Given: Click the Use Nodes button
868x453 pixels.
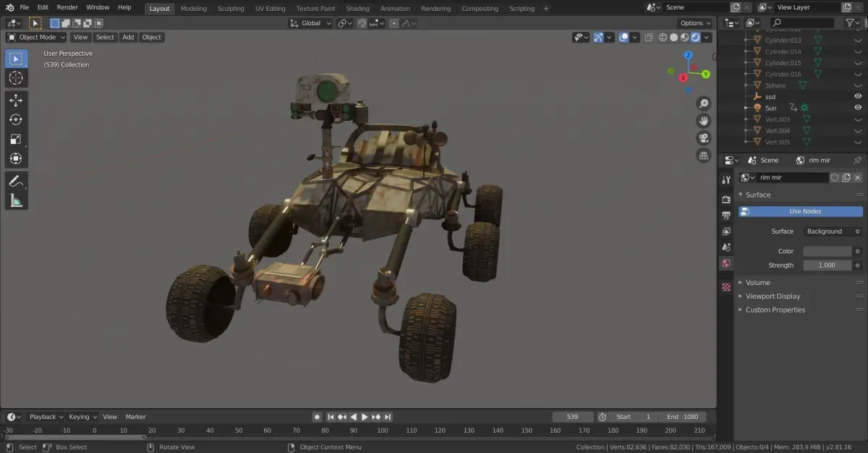Looking at the screenshot, I should (x=801, y=211).
